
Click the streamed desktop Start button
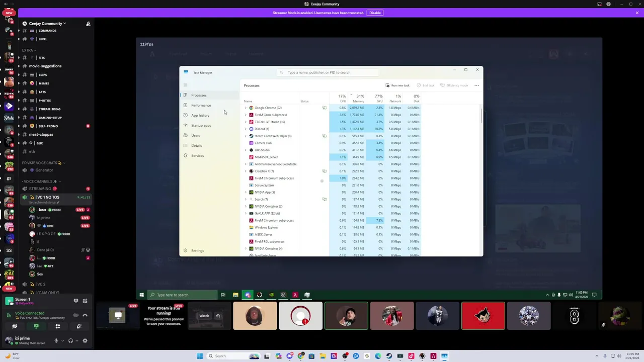pos(141,295)
